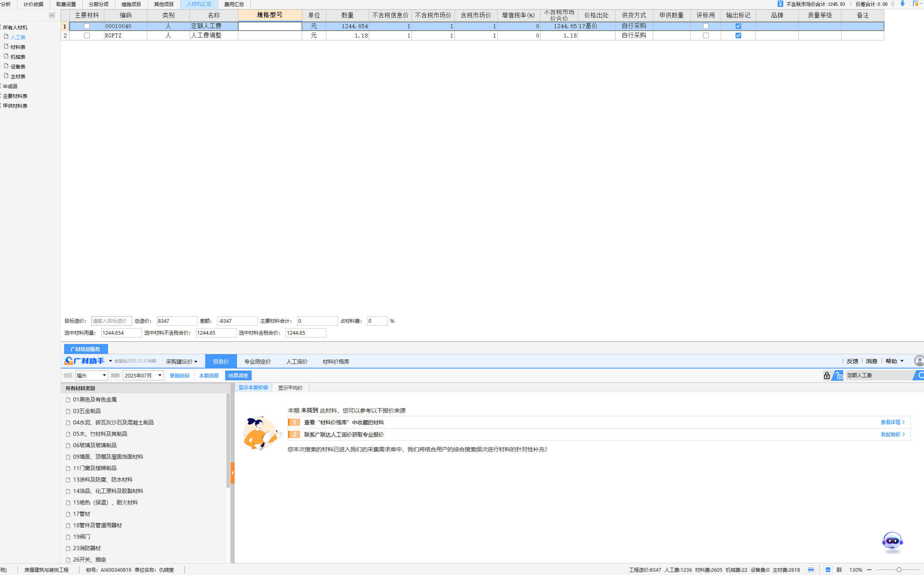Expand the 采购建议价 dropdown

(x=182, y=362)
